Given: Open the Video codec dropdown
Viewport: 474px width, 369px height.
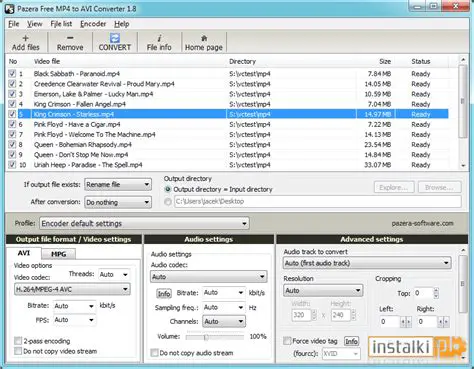Looking at the screenshot, I should 72,289.
